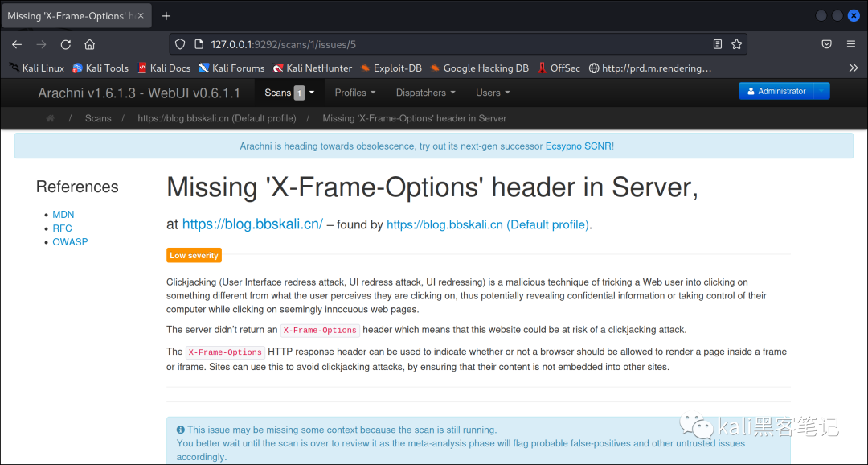Click the back navigation arrow
868x465 pixels.
tap(17, 44)
